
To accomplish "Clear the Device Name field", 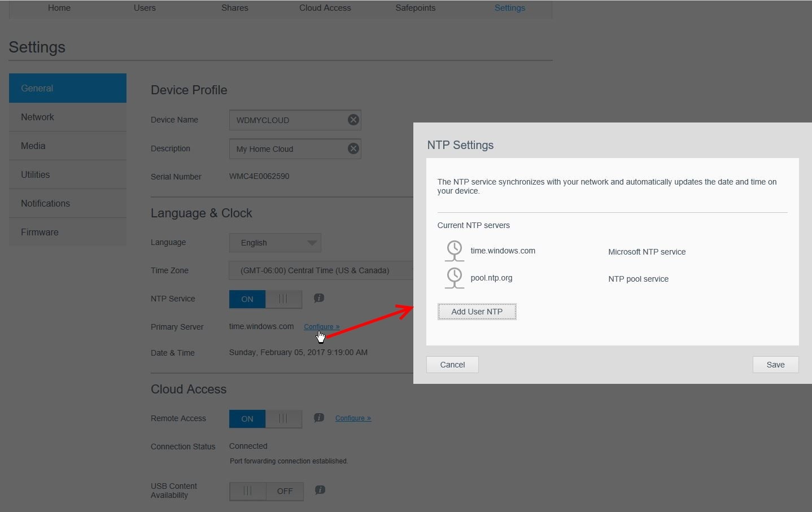I will click(x=353, y=120).
